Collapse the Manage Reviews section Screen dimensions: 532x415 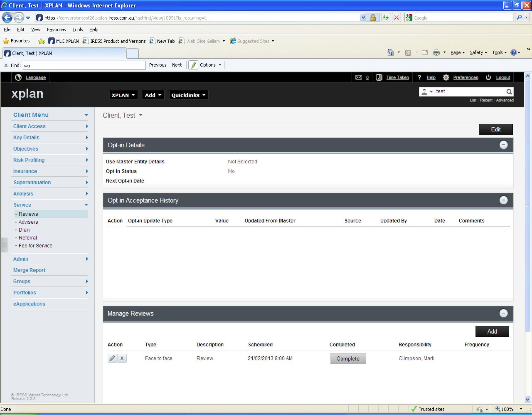click(503, 313)
